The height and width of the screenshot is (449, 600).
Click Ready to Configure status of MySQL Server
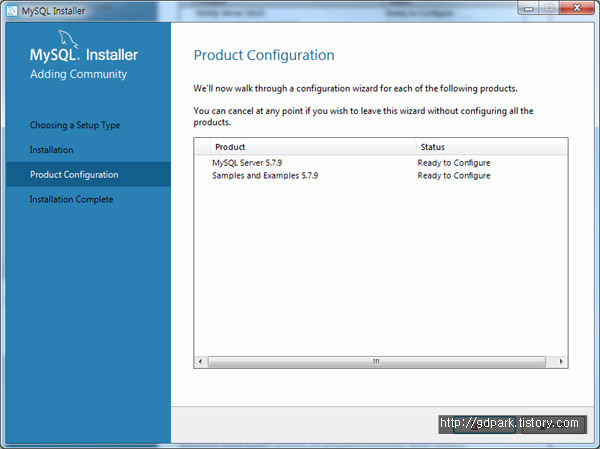[x=454, y=163]
